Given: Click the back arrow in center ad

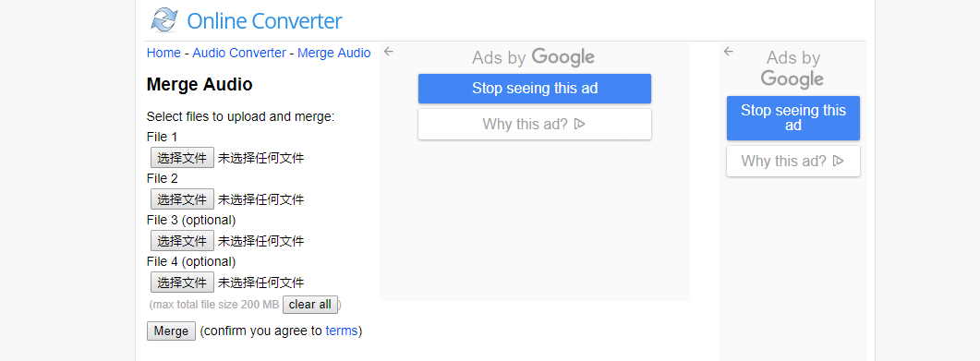Looking at the screenshot, I should tap(389, 51).
